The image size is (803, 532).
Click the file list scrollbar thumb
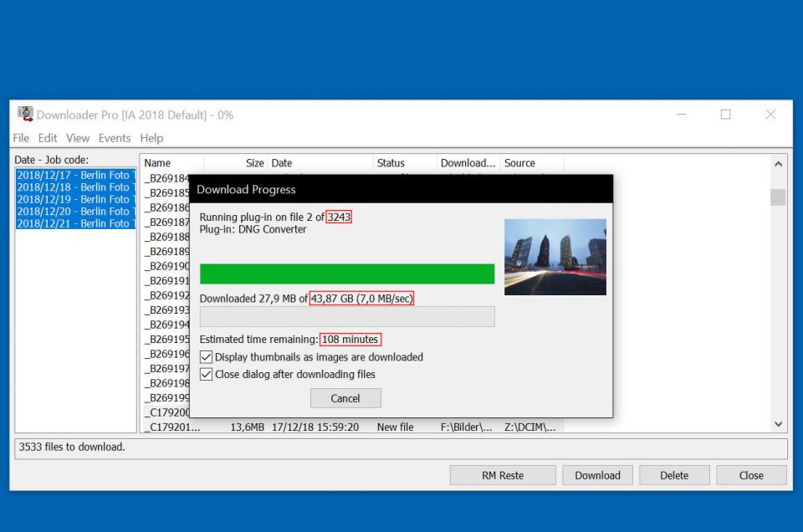point(779,197)
